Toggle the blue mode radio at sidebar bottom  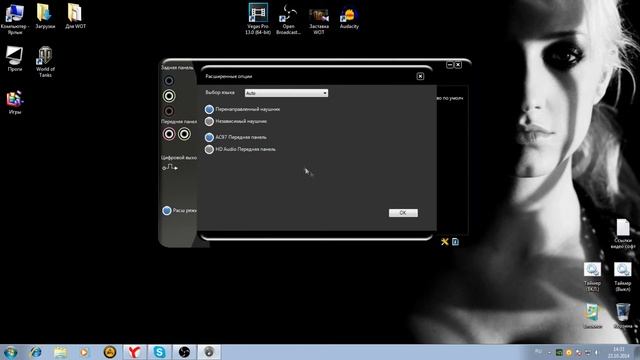(x=167, y=211)
